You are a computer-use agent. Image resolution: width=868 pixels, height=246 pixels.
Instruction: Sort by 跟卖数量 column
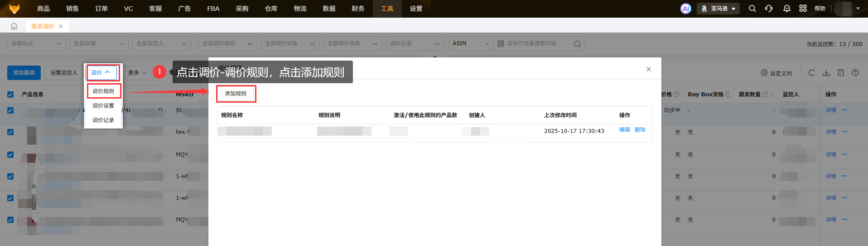coord(772,95)
